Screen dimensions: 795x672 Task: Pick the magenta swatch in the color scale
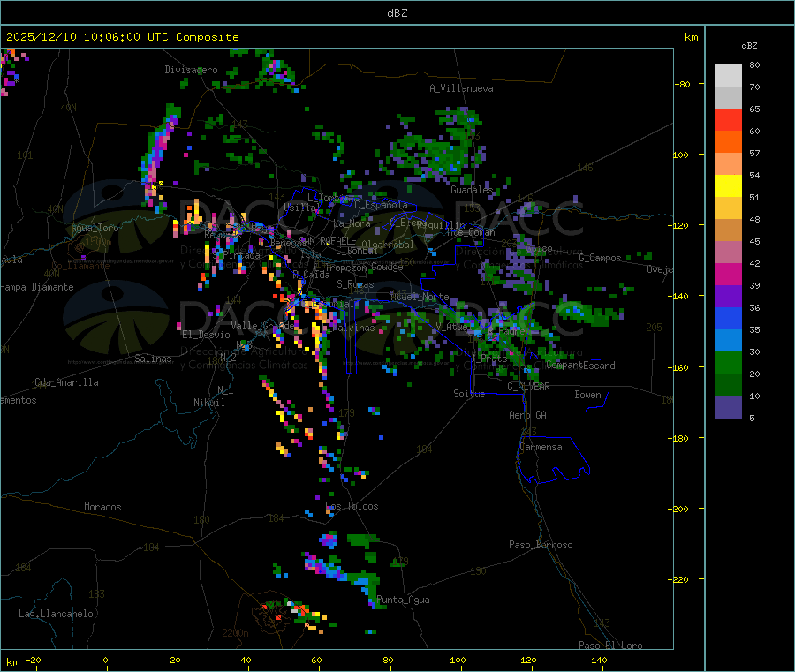[x=728, y=274]
